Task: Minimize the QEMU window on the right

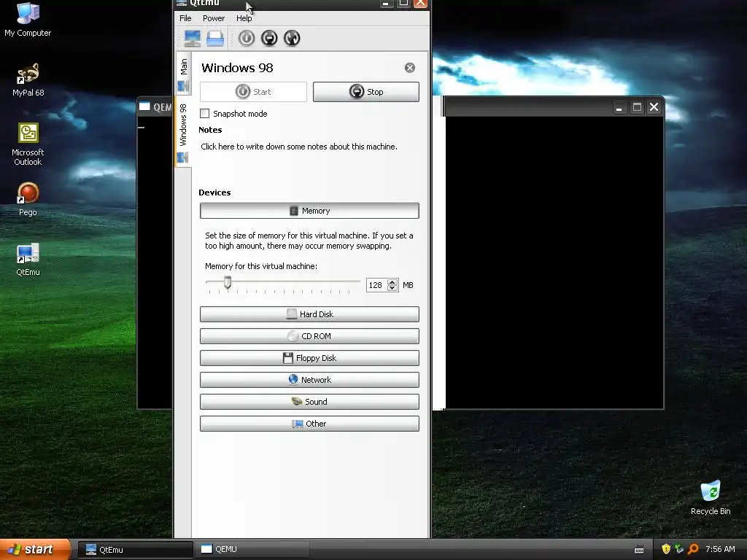Action: click(x=619, y=107)
